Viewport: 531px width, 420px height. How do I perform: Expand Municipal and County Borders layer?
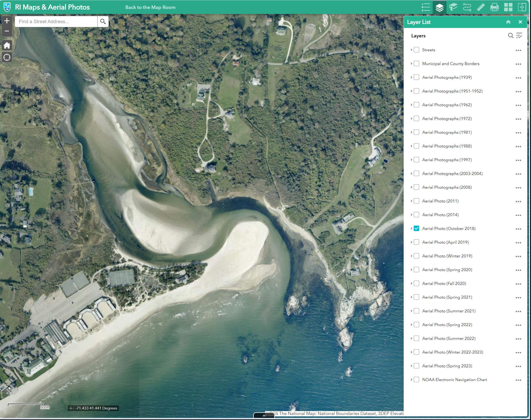[x=411, y=64]
